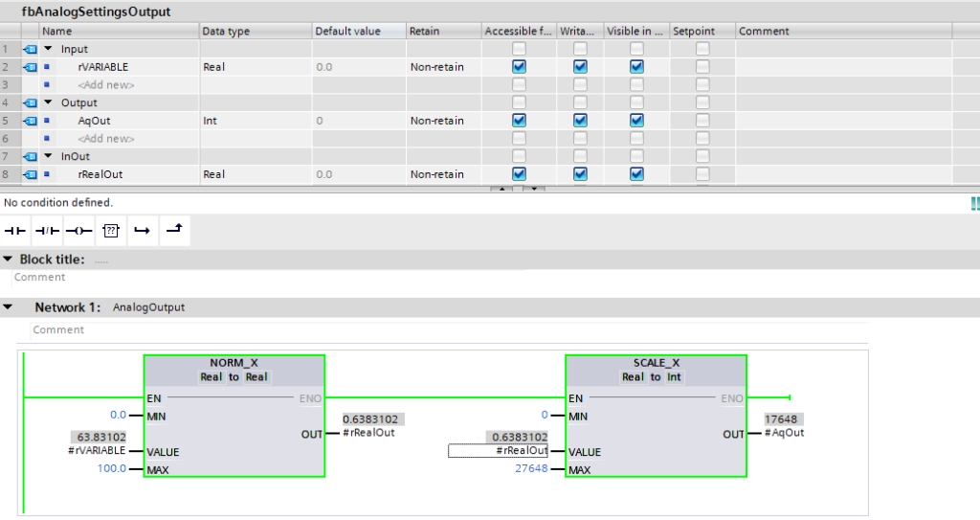The width and height of the screenshot is (980, 520).
Task: Insert an empty box instruction
Action: pos(110,231)
